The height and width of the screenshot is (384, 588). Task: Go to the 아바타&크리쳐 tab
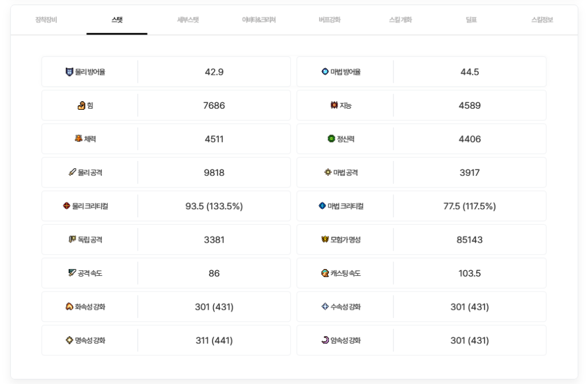click(259, 20)
